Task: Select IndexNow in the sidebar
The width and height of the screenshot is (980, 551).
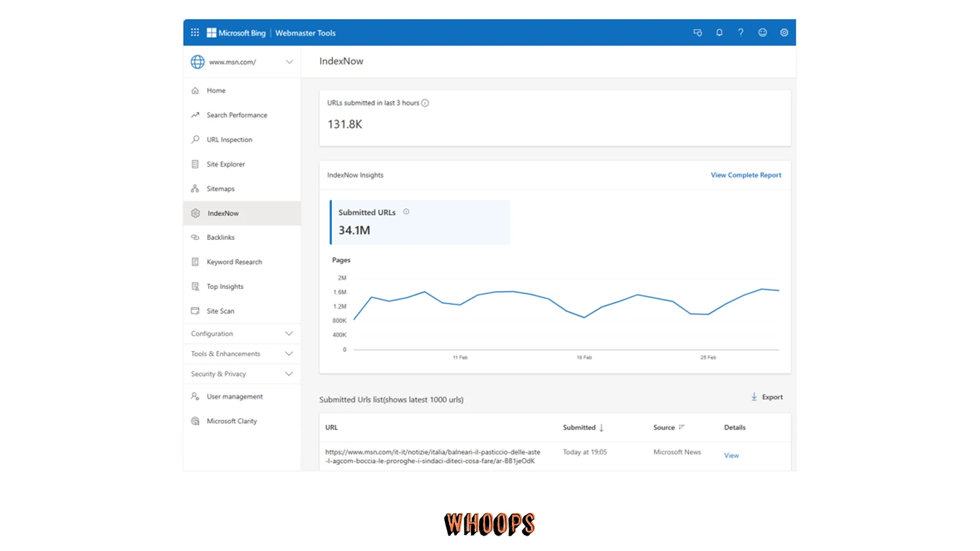Action: click(x=242, y=213)
